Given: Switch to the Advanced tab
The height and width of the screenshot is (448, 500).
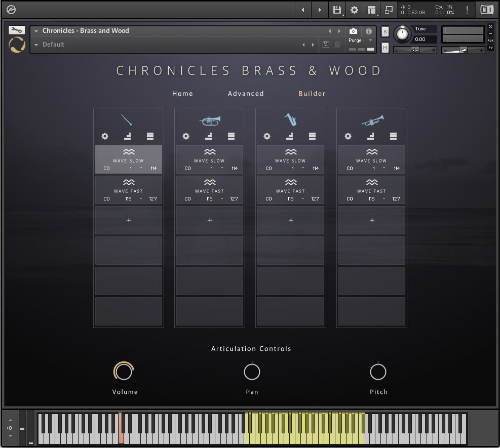Looking at the screenshot, I should tap(246, 94).
